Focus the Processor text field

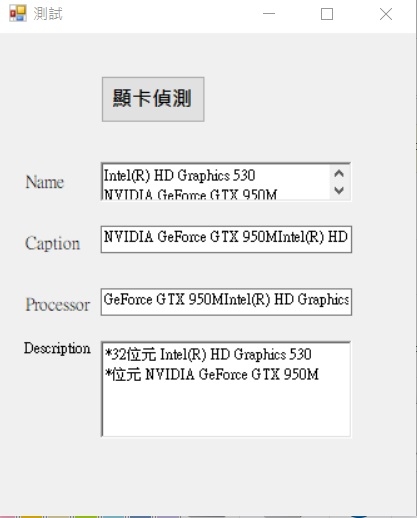(x=226, y=302)
